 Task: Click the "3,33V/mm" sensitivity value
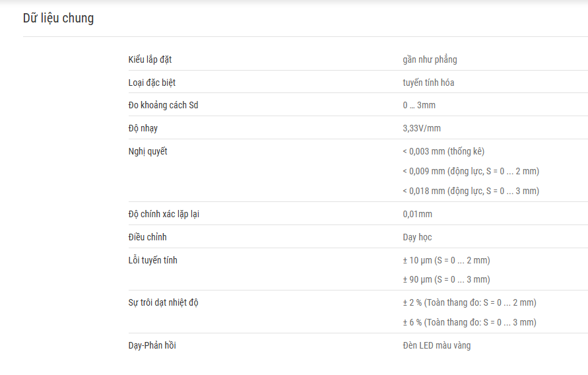[x=422, y=128]
